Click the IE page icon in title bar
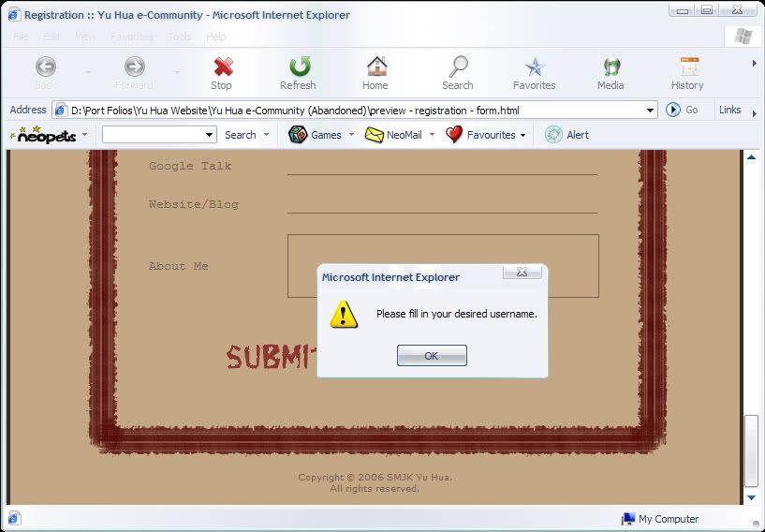This screenshot has width=765, height=532. 14,15
